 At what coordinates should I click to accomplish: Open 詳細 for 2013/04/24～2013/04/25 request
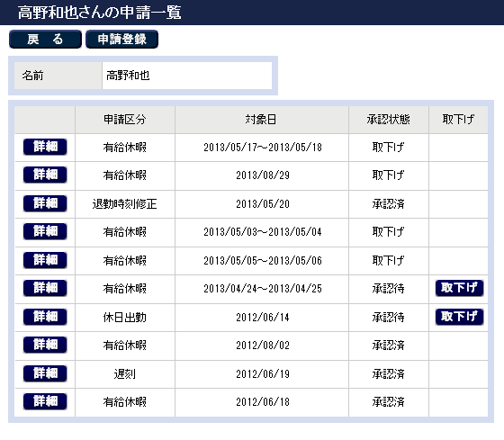click(45, 288)
